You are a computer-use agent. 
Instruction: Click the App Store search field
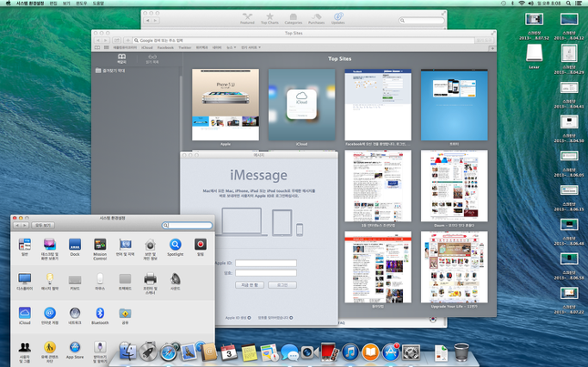(x=422, y=21)
